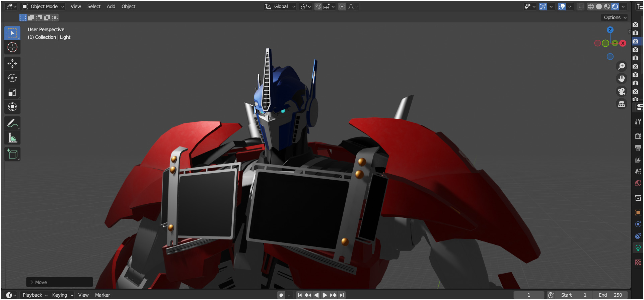Open the Scene properties tab
This screenshot has height=300, width=644.
click(x=638, y=171)
